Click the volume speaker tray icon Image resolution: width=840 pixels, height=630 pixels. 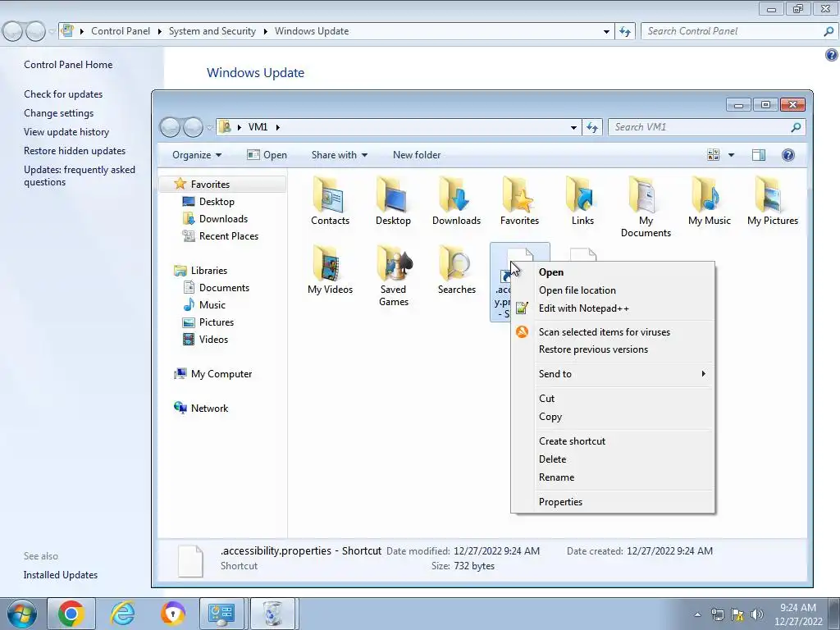757,614
